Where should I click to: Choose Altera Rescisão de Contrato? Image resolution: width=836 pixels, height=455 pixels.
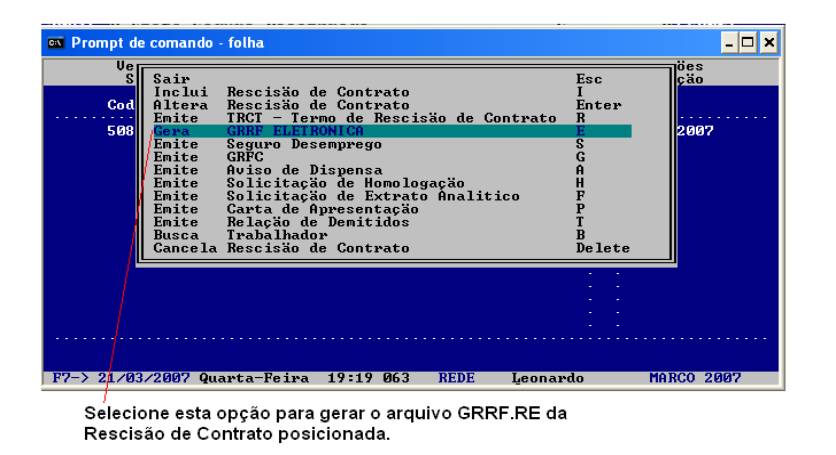(x=392, y=105)
